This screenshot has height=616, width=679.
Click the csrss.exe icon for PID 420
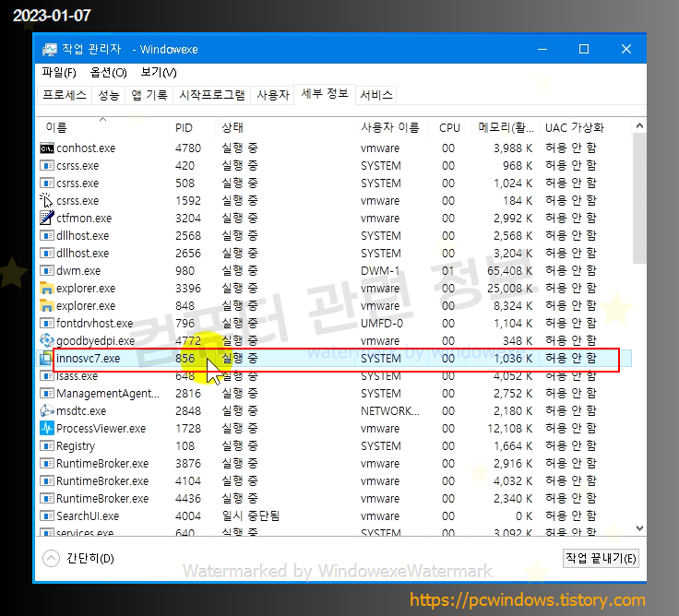pyautogui.click(x=47, y=166)
